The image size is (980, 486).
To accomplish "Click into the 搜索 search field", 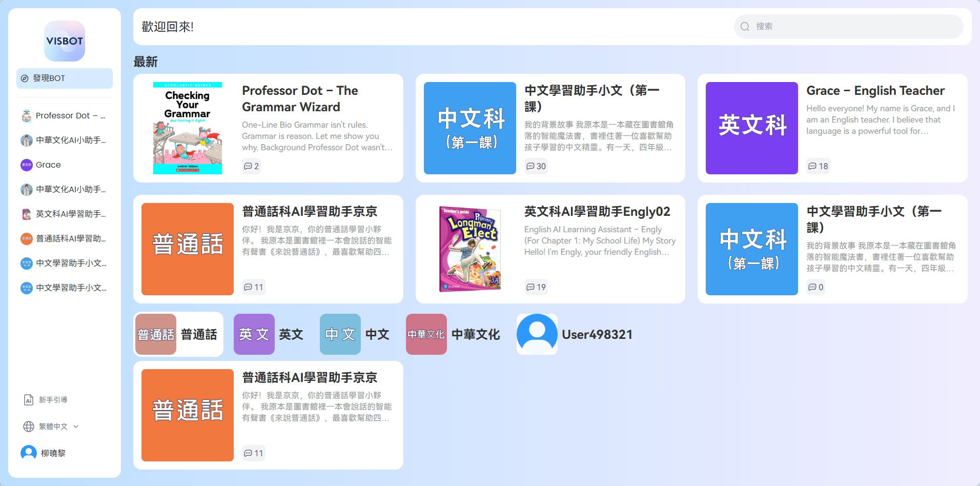I will coord(849,27).
